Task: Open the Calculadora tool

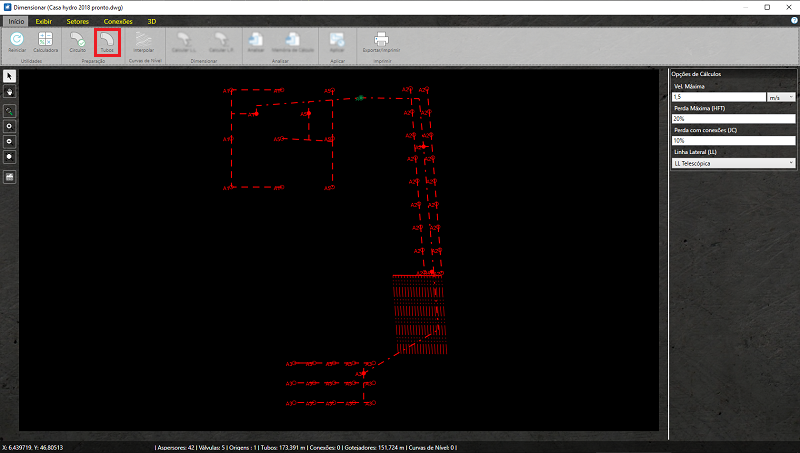Action: (x=45, y=40)
